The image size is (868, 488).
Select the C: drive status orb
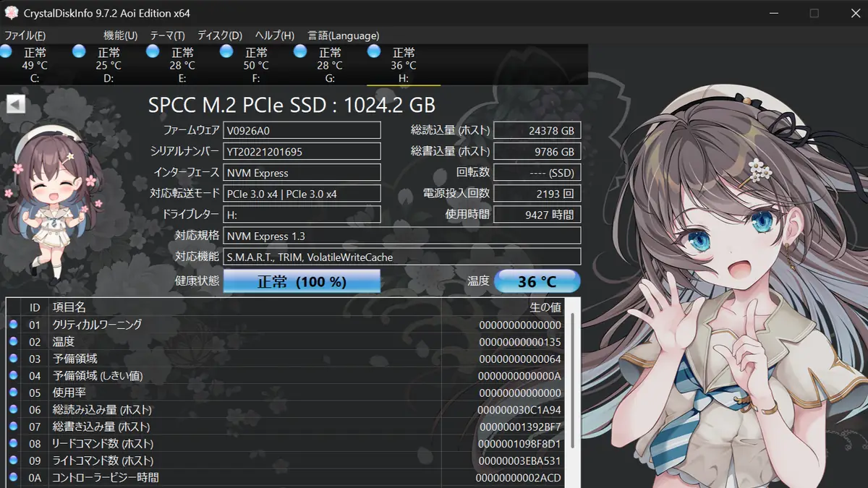(6, 51)
